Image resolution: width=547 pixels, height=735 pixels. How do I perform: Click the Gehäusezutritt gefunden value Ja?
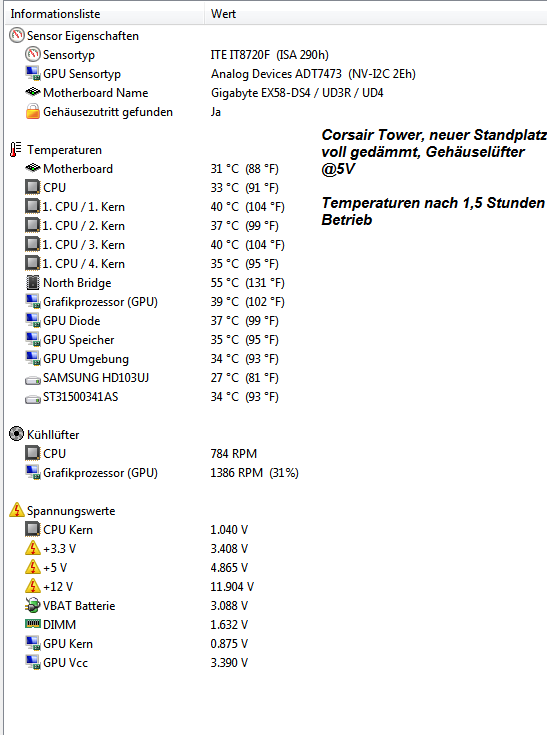click(216, 112)
